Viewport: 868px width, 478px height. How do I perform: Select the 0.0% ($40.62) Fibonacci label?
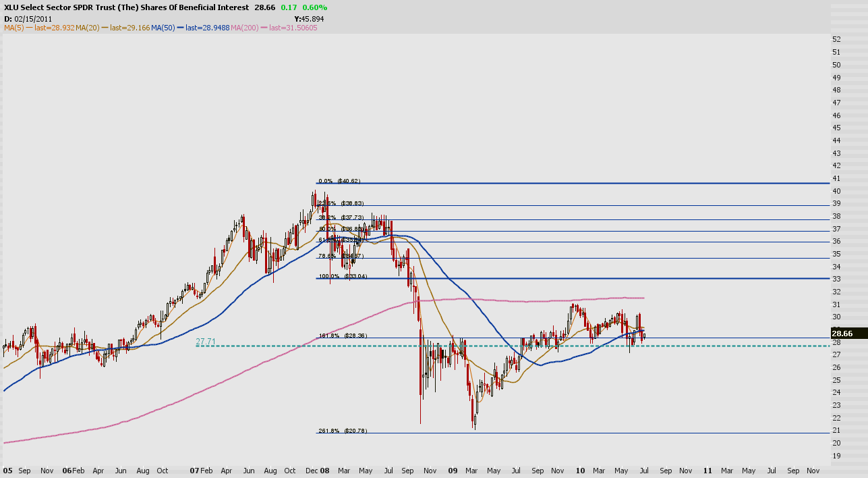[x=339, y=181]
